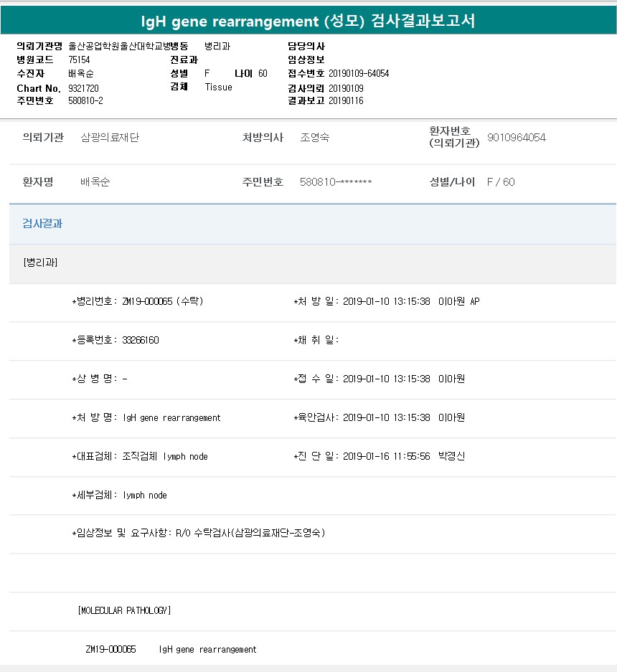Screen dimensions: 617x672
Task: Click the Chart No. 9321720 value
Action: tap(83, 88)
